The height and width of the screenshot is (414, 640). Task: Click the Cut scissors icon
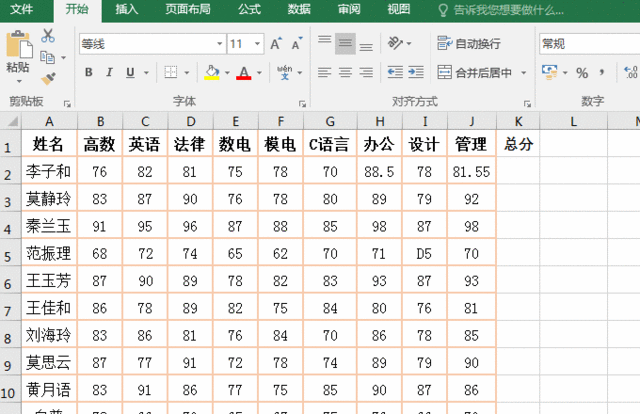click(48, 36)
